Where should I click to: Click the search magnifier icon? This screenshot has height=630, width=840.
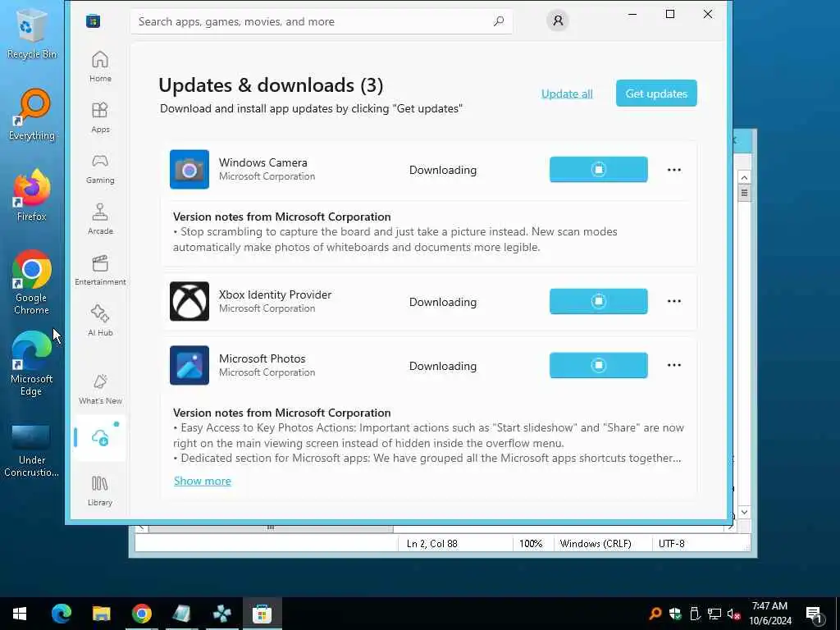point(498,21)
